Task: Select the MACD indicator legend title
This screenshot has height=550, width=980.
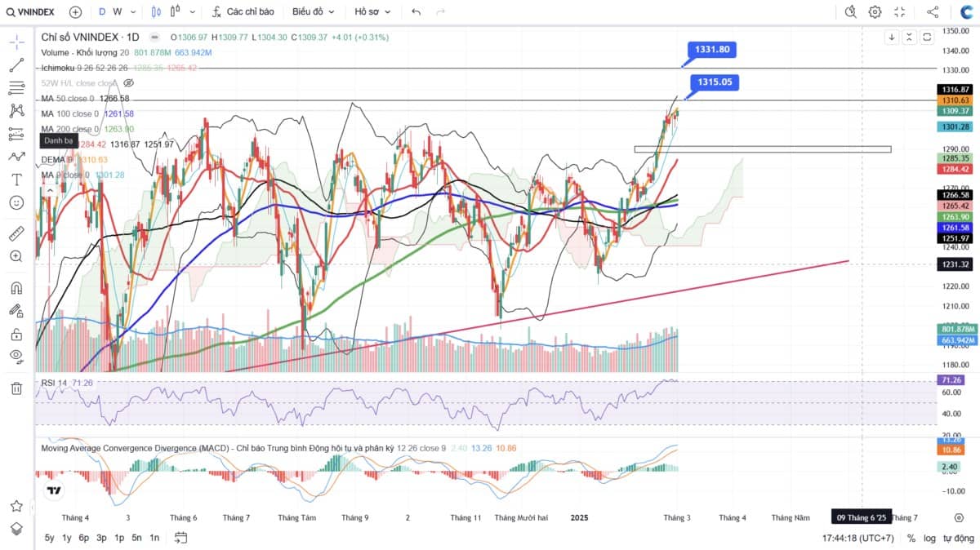Action: point(217,448)
